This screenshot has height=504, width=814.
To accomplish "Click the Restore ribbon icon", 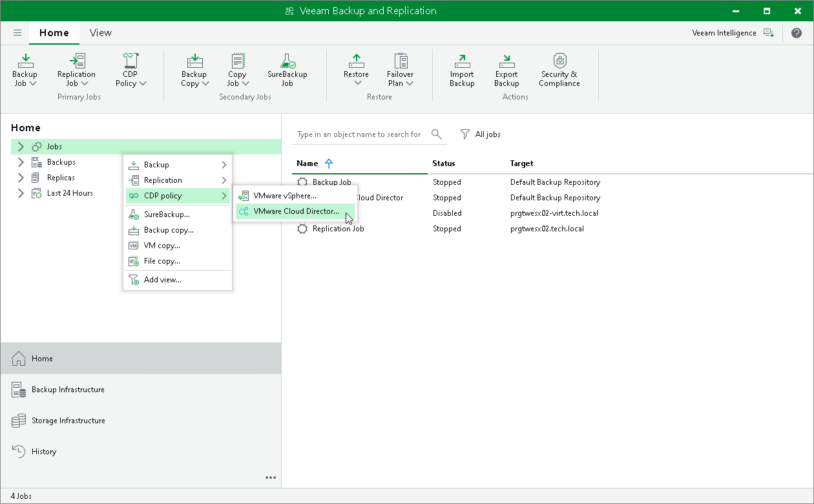I will pos(356,61).
